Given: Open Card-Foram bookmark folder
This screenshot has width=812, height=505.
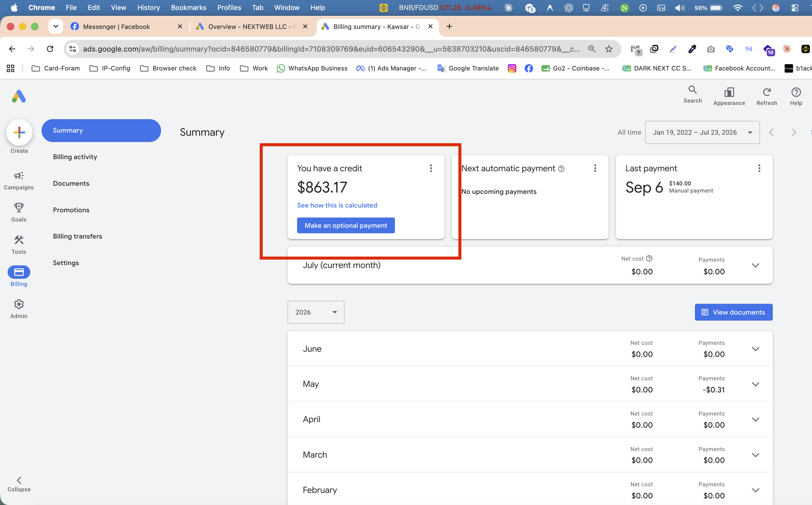Looking at the screenshot, I should [x=56, y=68].
